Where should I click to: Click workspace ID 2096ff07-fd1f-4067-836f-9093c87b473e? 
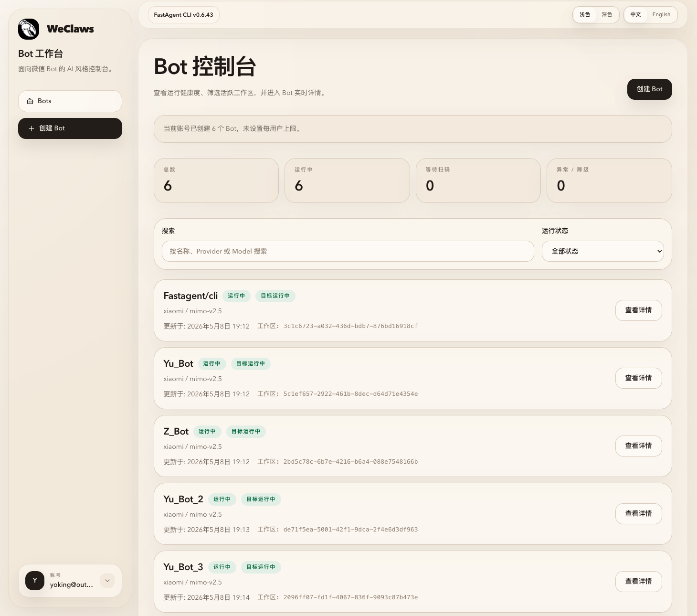pos(350,597)
